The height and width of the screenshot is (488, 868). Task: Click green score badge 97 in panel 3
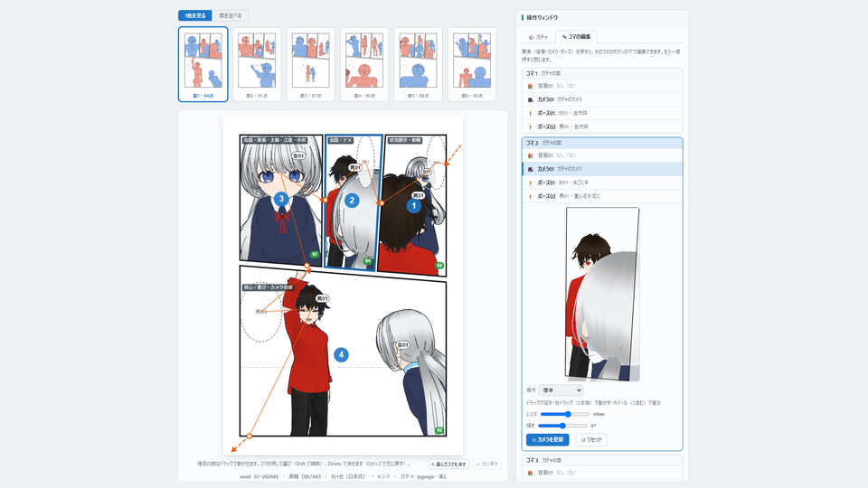[x=315, y=255]
